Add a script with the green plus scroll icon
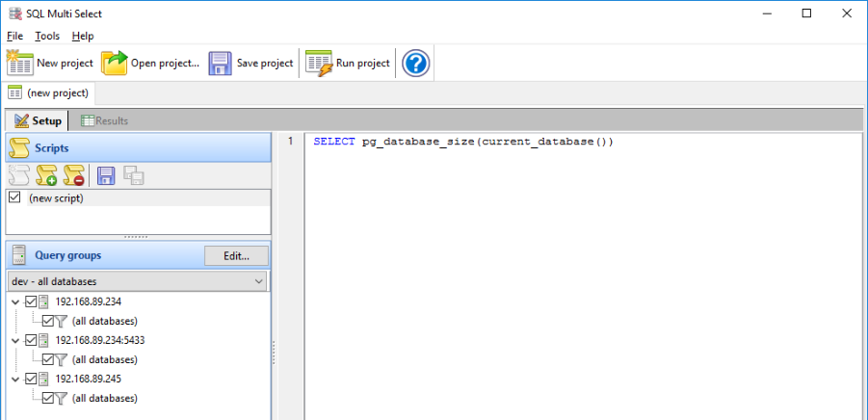The height and width of the screenshot is (420, 868). pyautogui.click(x=46, y=175)
